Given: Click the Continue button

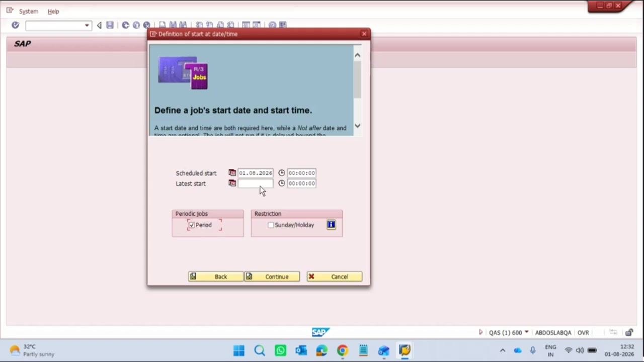Looking at the screenshot, I should click(x=272, y=277).
